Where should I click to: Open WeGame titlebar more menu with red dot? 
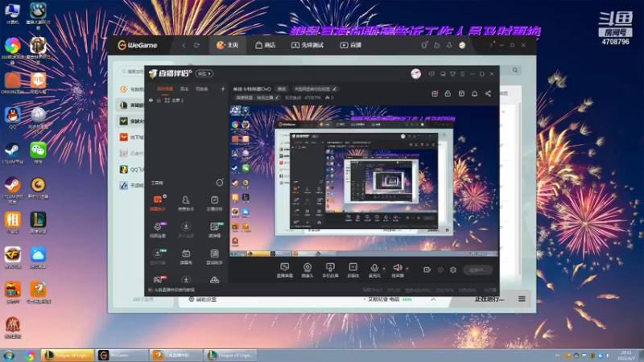(492, 45)
